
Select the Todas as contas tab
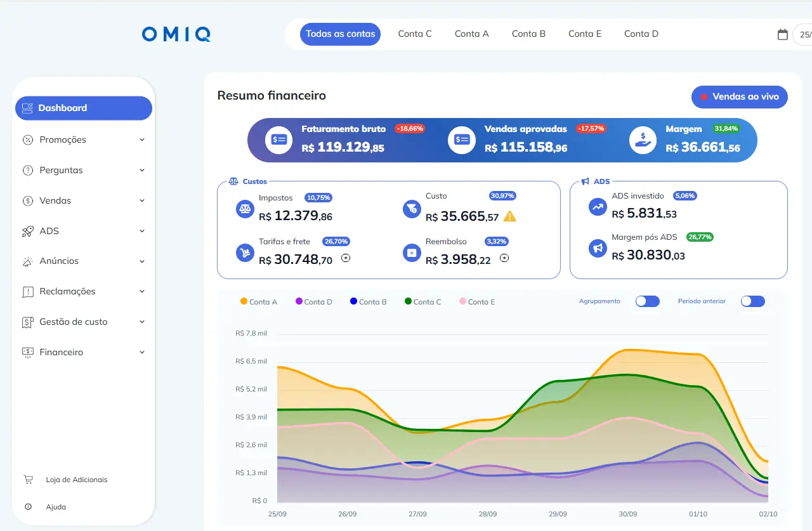click(340, 34)
